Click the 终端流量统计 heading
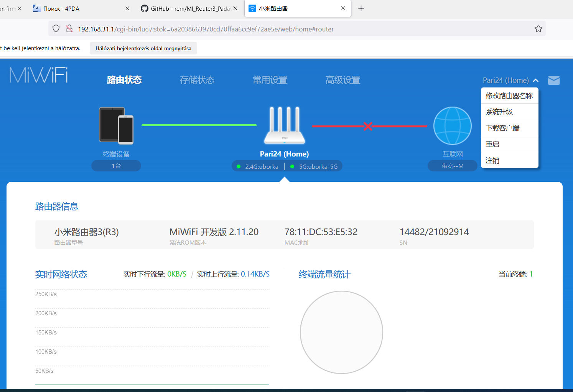Image resolution: width=573 pixels, height=392 pixels. (324, 274)
